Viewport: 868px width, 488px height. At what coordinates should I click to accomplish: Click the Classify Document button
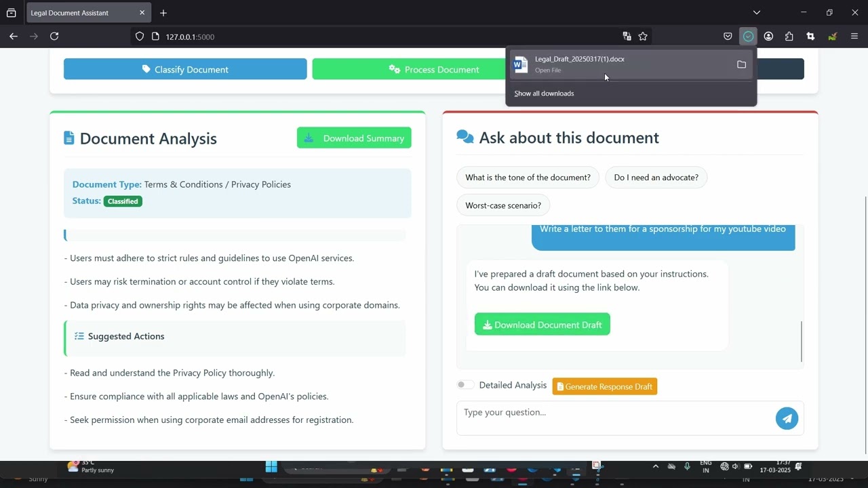185,69
